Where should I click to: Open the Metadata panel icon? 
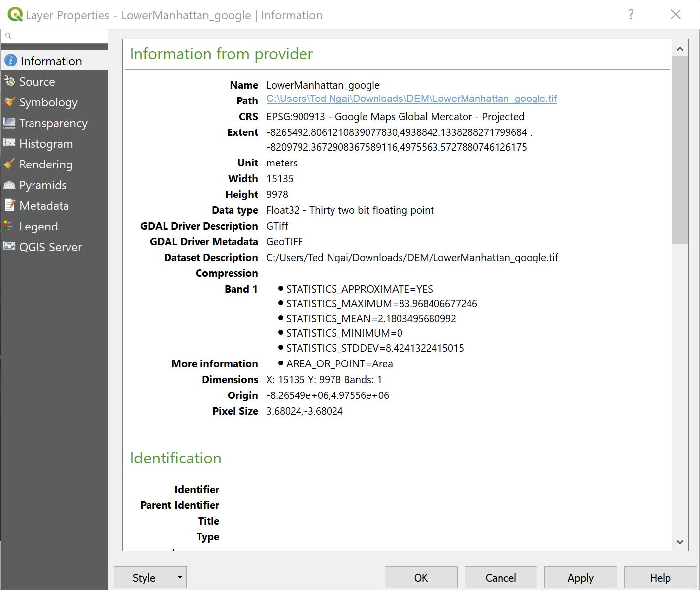click(x=9, y=205)
